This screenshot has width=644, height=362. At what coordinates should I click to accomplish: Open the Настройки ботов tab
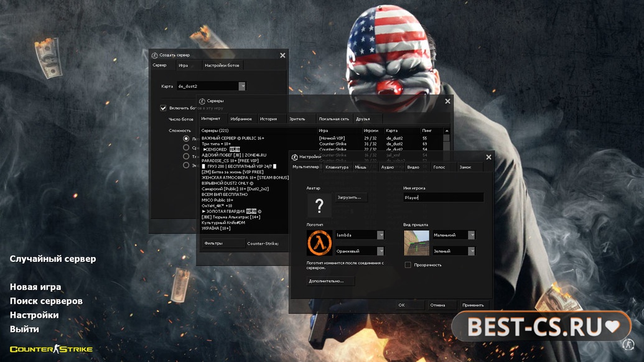(222, 65)
